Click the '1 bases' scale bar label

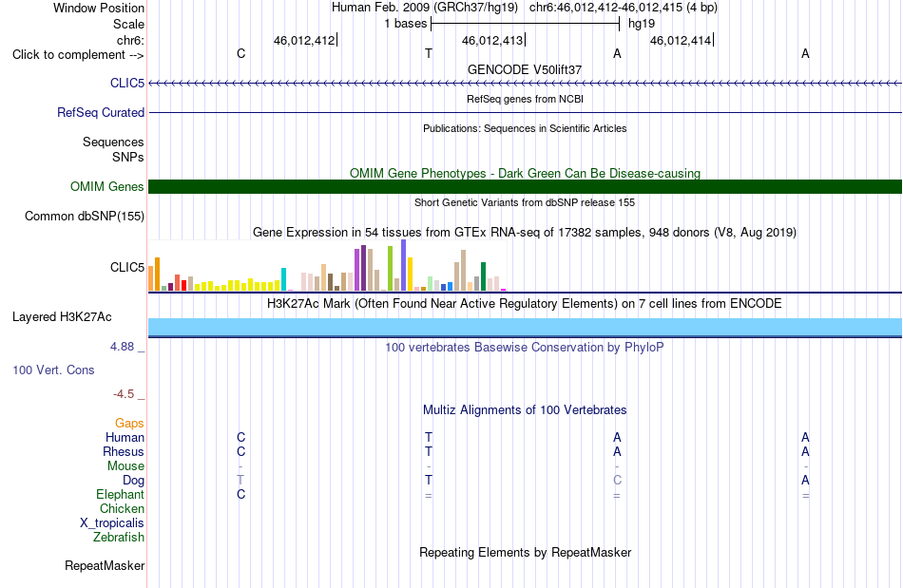pos(406,24)
